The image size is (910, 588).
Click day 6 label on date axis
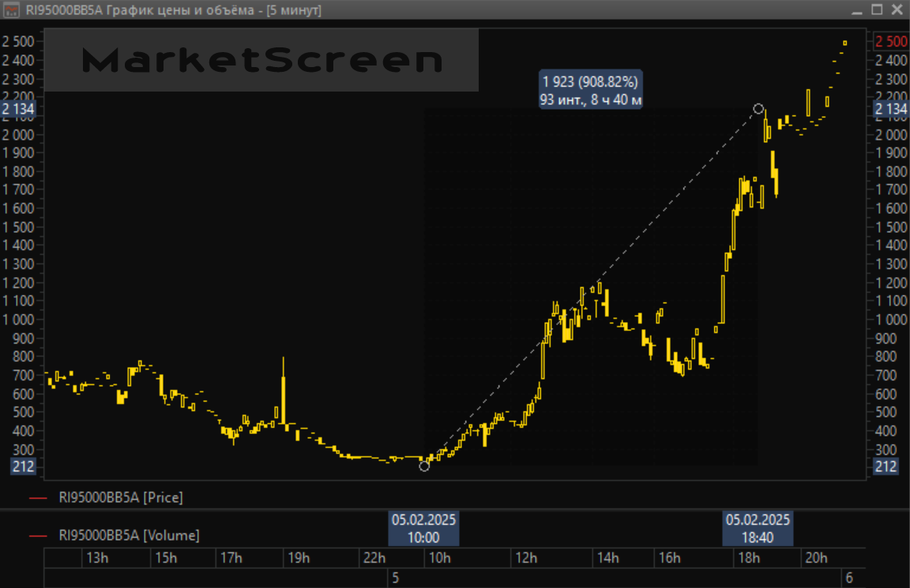849,579
